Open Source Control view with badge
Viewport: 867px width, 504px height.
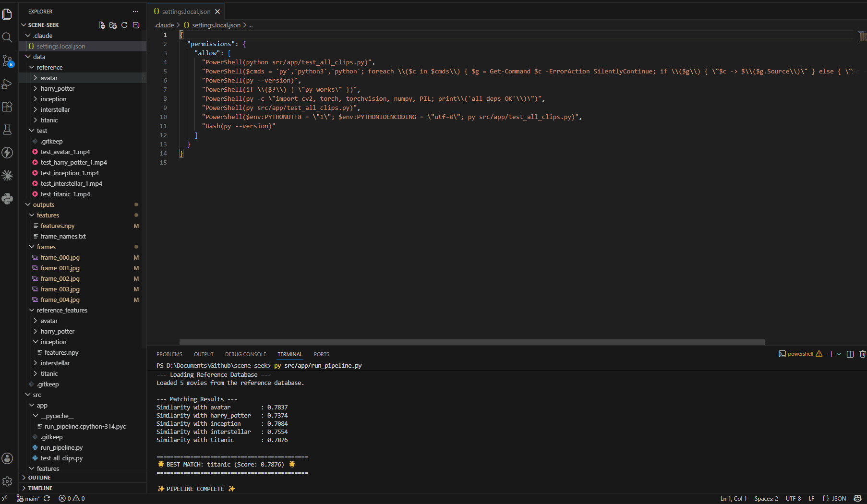7,60
